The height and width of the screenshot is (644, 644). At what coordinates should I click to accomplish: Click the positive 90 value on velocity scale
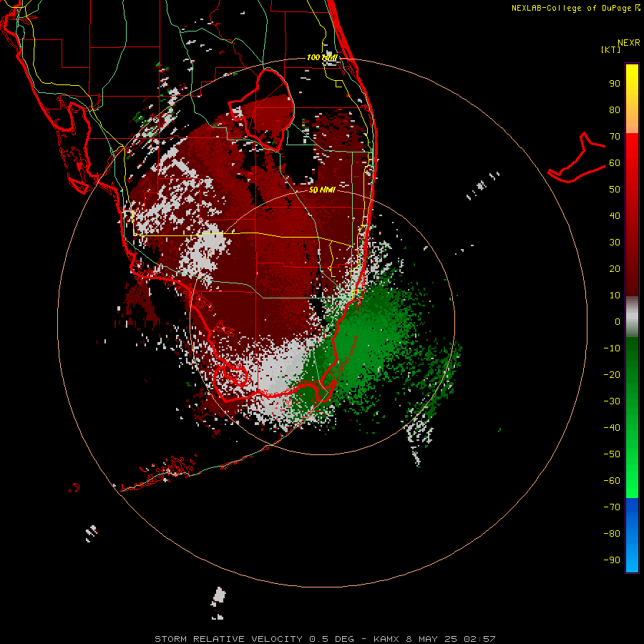pyautogui.click(x=615, y=84)
